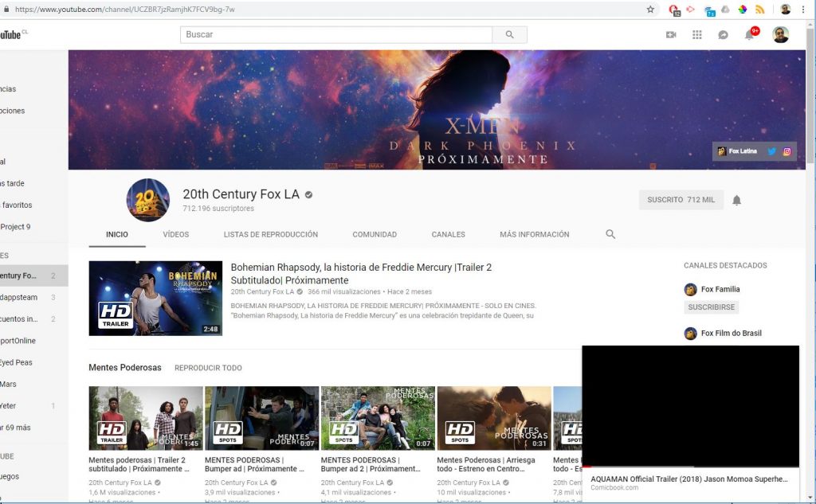Open the messages chat bubble icon
816x504 pixels.
723,35
